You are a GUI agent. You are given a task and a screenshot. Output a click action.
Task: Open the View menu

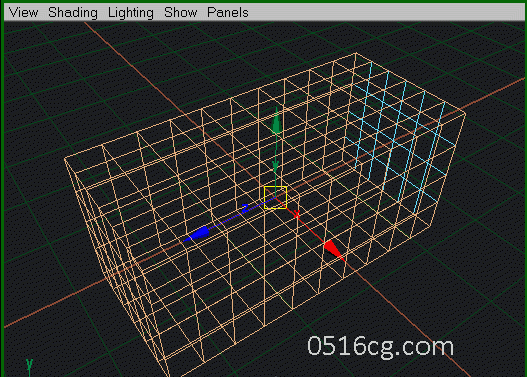pyautogui.click(x=24, y=12)
